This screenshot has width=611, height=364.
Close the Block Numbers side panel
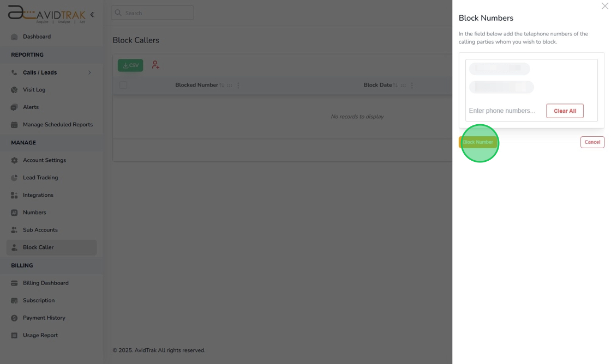click(605, 6)
